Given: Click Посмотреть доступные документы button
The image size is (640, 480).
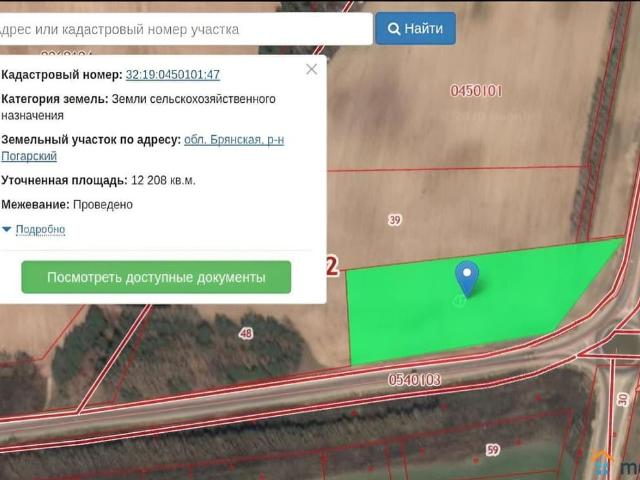Looking at the screenshot, I should (156, 278).
